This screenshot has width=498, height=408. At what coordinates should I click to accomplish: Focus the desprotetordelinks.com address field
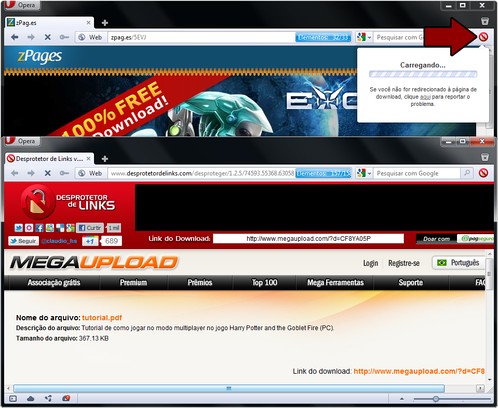tap(201, 173)
